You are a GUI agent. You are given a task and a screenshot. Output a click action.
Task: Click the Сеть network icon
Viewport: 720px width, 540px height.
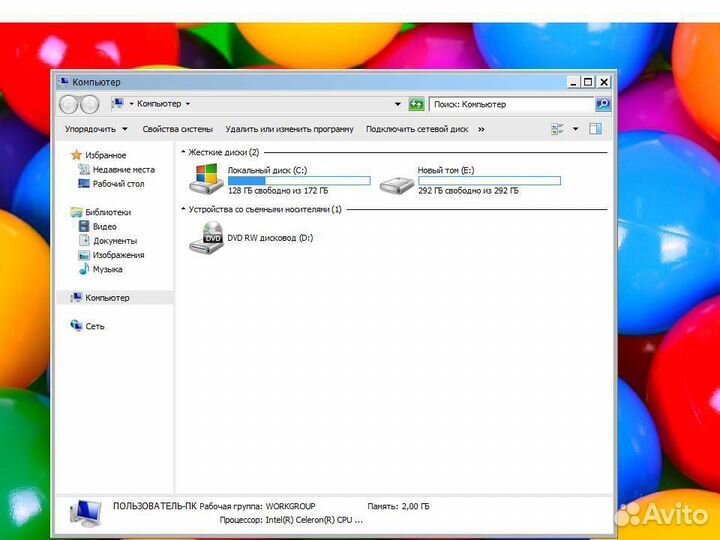pos(76,326)
